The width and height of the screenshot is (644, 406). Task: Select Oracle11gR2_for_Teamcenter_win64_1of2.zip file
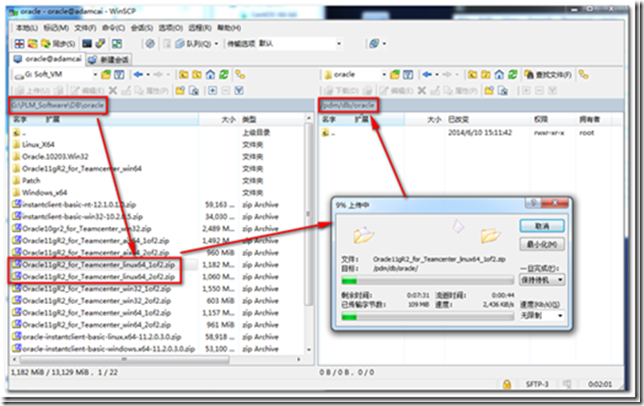point(97,313)
